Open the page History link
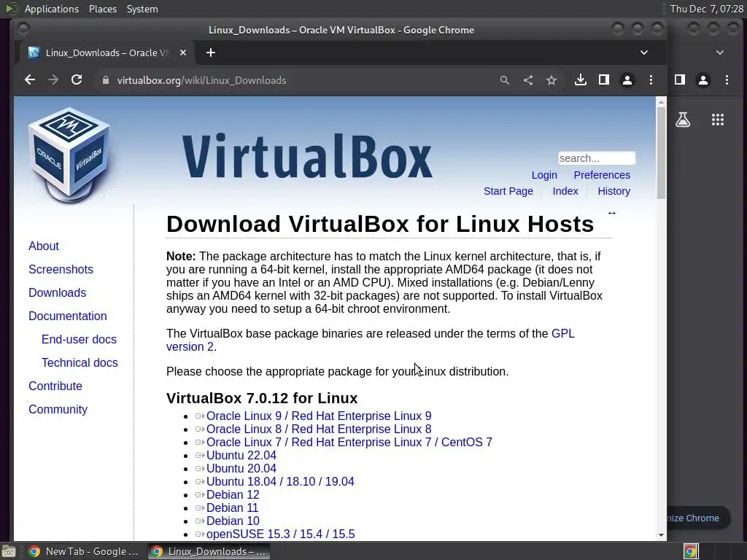 point(614,192)
